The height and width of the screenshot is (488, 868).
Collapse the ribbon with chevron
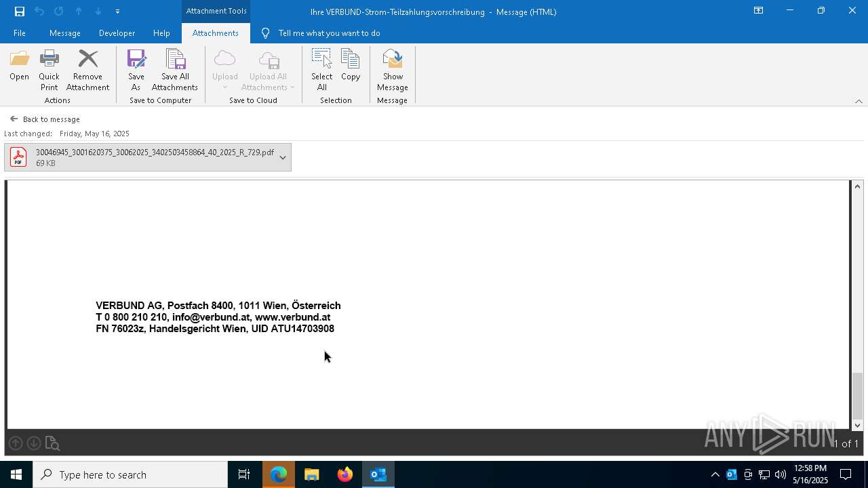point(859,101)
